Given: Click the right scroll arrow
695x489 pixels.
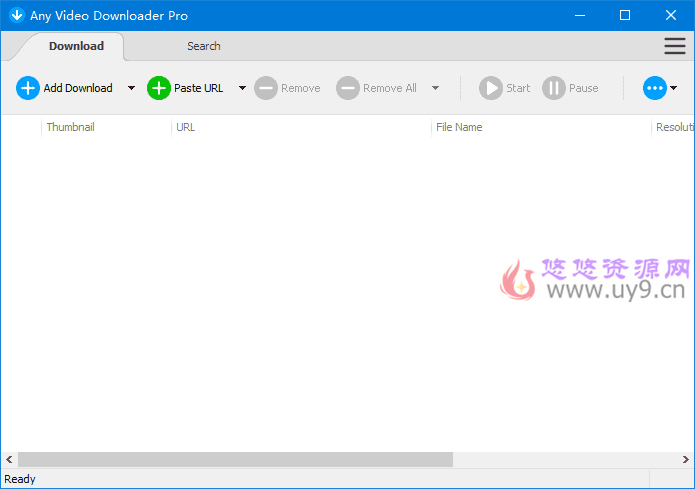Looking at the screenshot, I should pos(687,459).
